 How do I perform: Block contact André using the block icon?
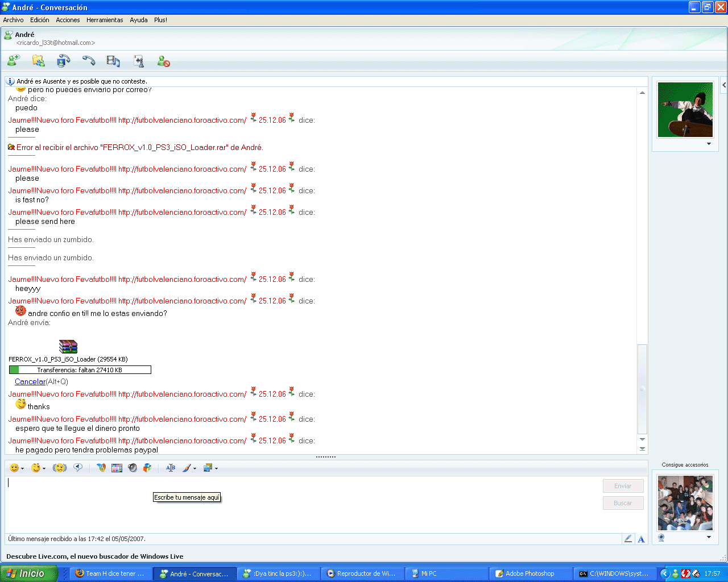click(164, 60)
